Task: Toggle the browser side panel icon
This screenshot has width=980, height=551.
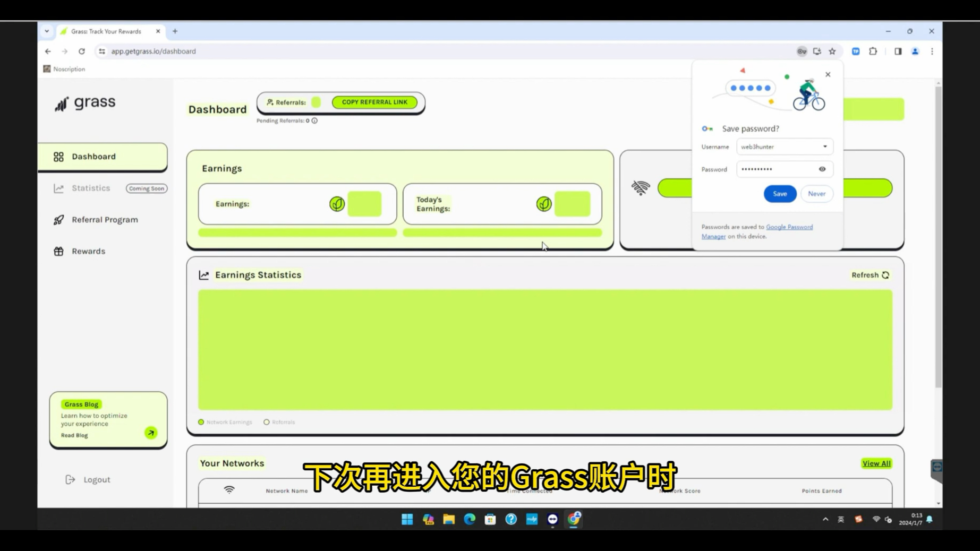Action: point(898,51)
